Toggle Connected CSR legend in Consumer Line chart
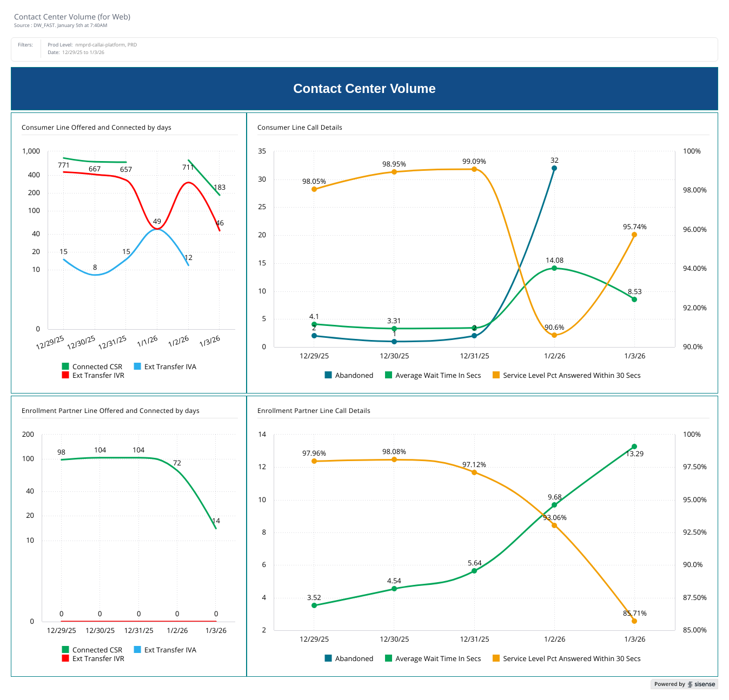 coord(97,366)
